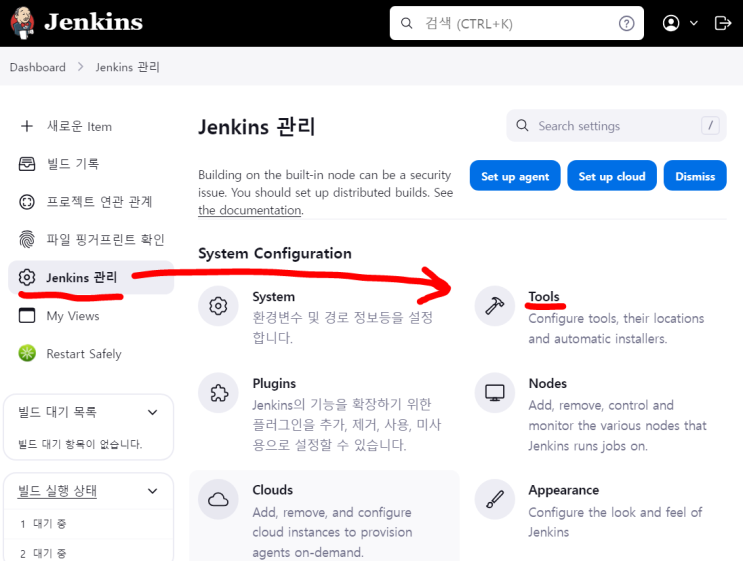Expand the user account dropdown chevron

pos(694,23)
